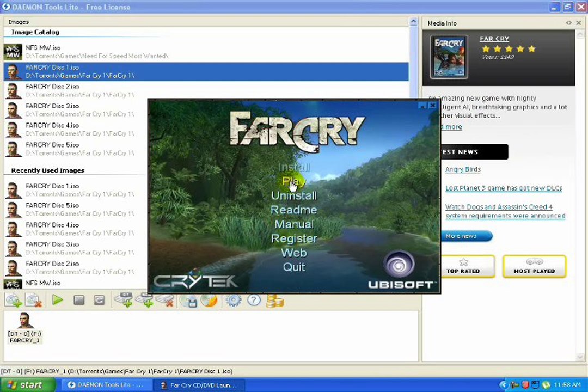Expand hidden system tray icons arrow
The height and width of the screenshot is (392, 588).
[504, 385]
